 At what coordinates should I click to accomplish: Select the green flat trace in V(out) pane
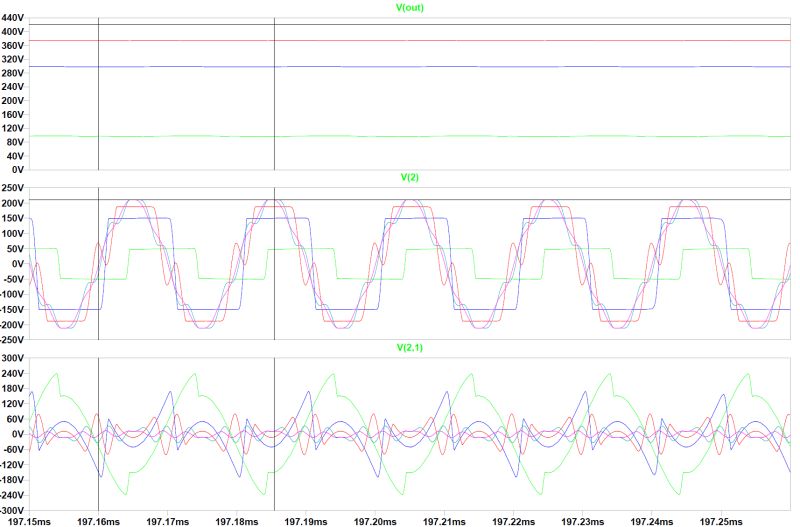point(408,136)
